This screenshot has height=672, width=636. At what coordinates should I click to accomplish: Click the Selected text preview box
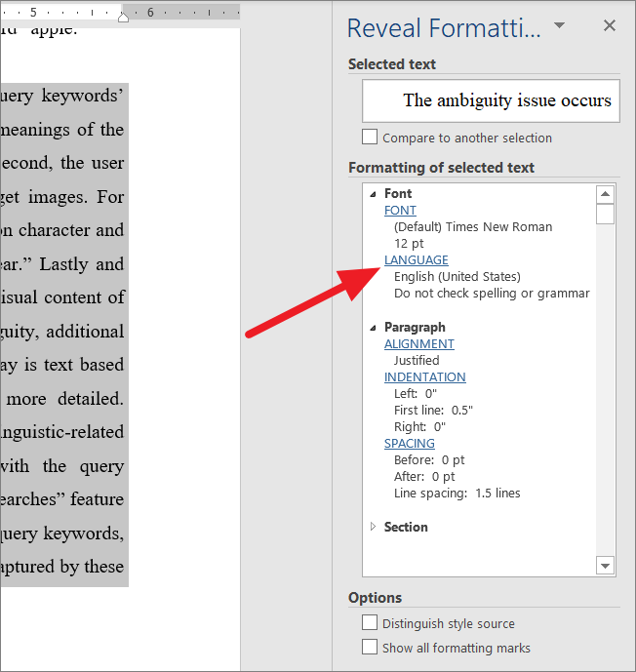[491, 100]
